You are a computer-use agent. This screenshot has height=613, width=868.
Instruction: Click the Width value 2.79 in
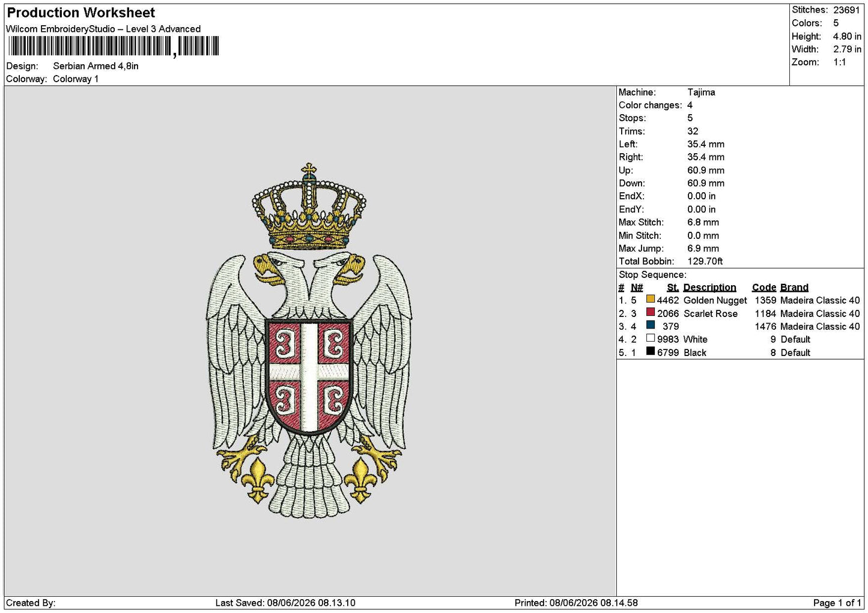pos(847,49)
